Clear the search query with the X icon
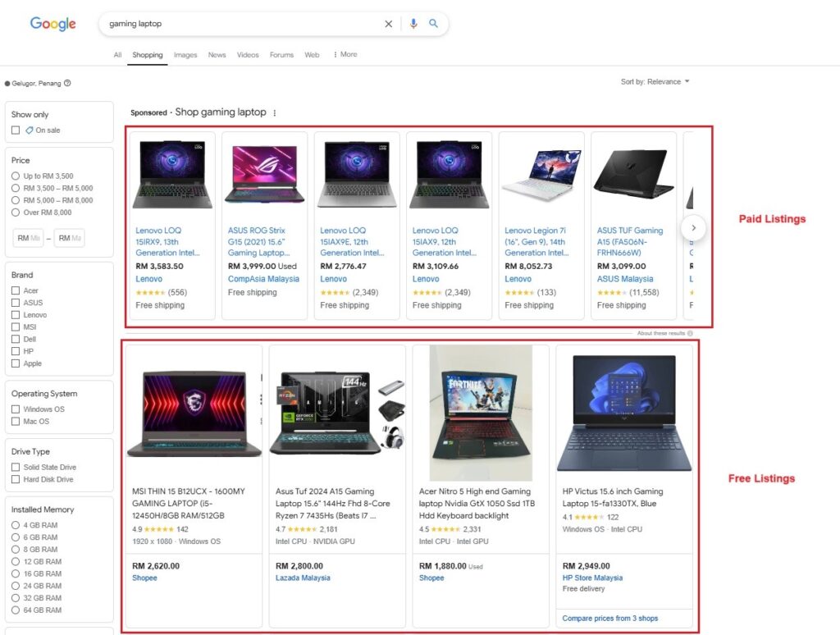 point(389,24)
